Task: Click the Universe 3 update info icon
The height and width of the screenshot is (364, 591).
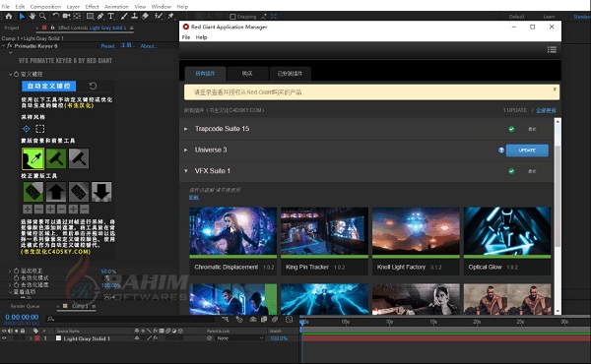Action: point(501,151)
